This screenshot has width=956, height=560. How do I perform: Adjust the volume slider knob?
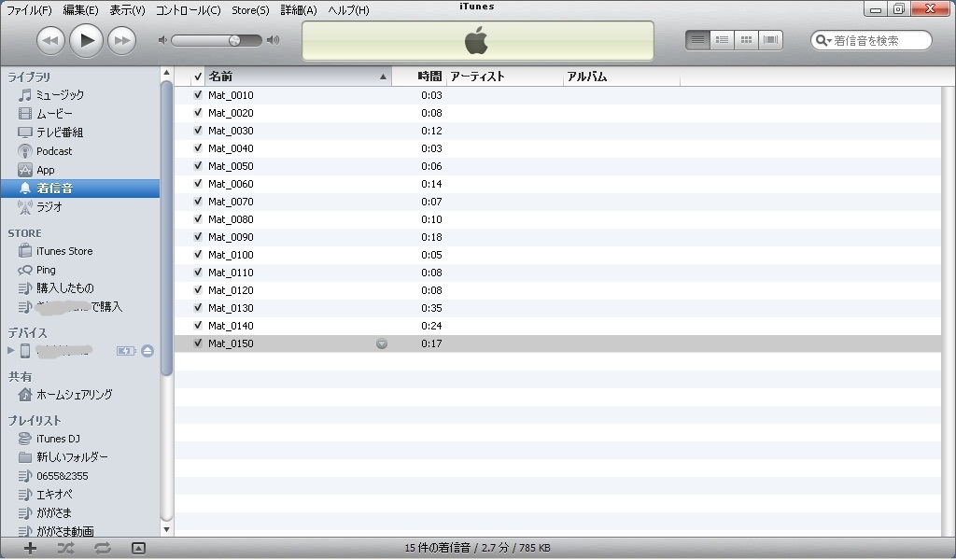click(234, 40)
